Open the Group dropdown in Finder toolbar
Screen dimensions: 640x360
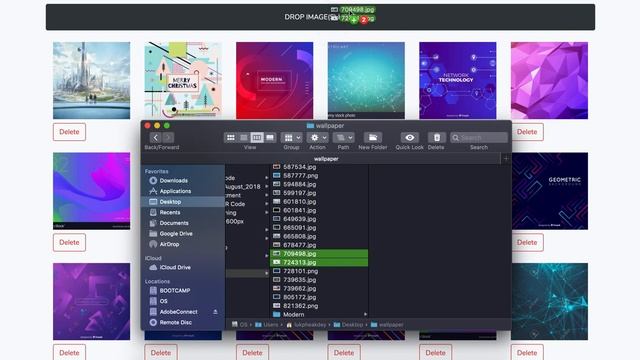[x=292, y=138]
